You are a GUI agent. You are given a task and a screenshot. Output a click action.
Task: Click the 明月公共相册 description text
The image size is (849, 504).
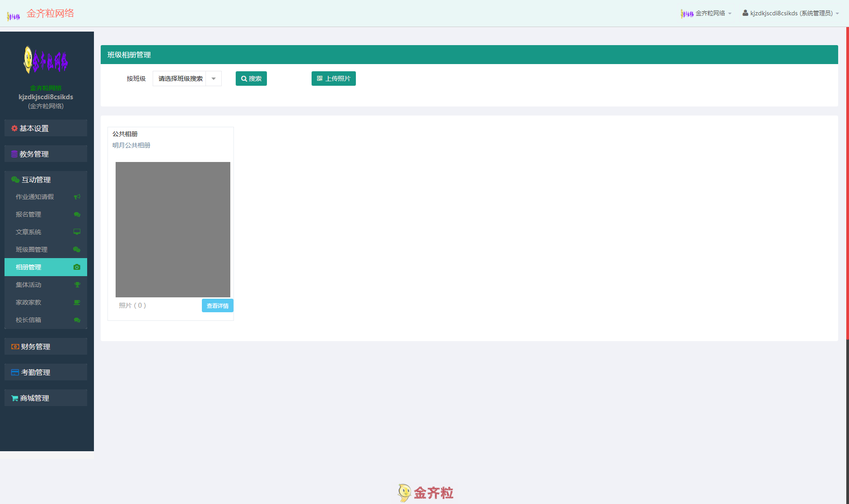tap(131, 145)
